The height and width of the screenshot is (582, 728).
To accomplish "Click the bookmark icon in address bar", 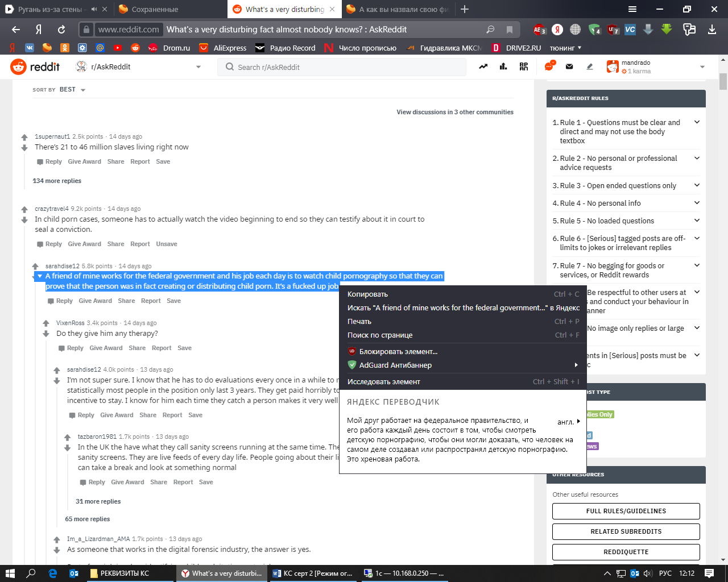I will [510, 30].
